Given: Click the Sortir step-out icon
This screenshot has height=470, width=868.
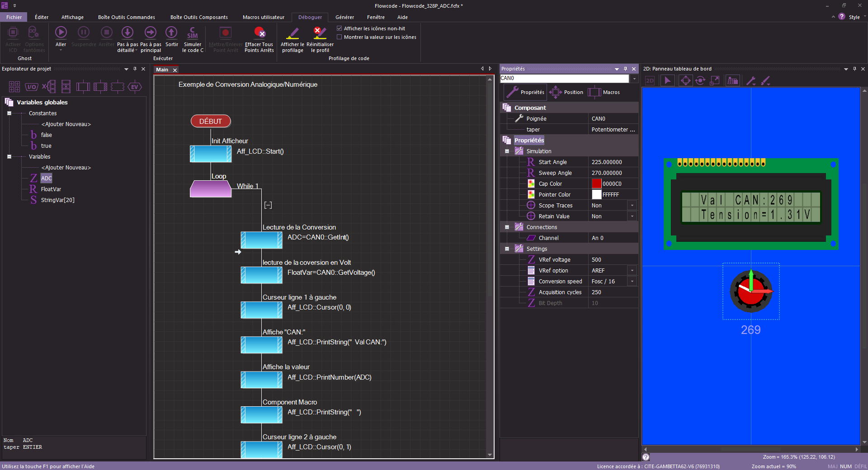Looking at the screenshot, I should point(171,33).
